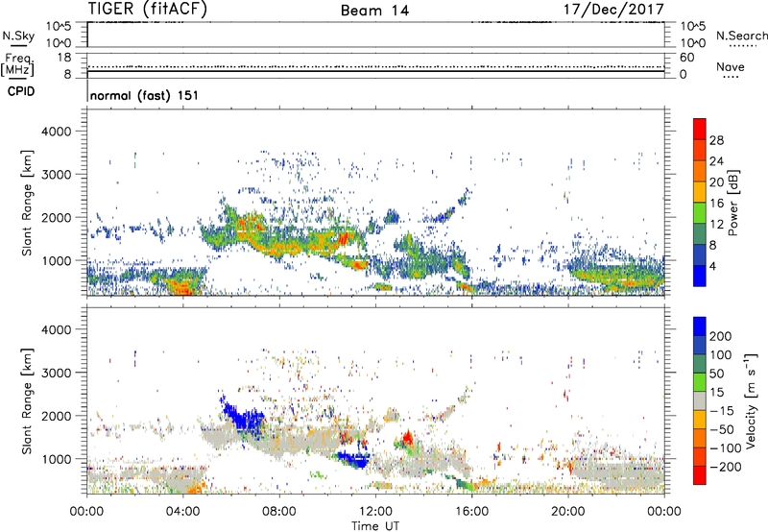This screenshot has height=532, width=768.
Task: Click the 16:00 time tick label
Action: [x=471, y=512]
